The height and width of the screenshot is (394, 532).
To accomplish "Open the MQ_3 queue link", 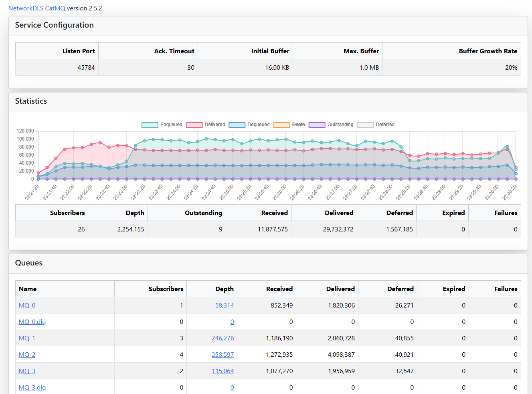I will point(27,371).
